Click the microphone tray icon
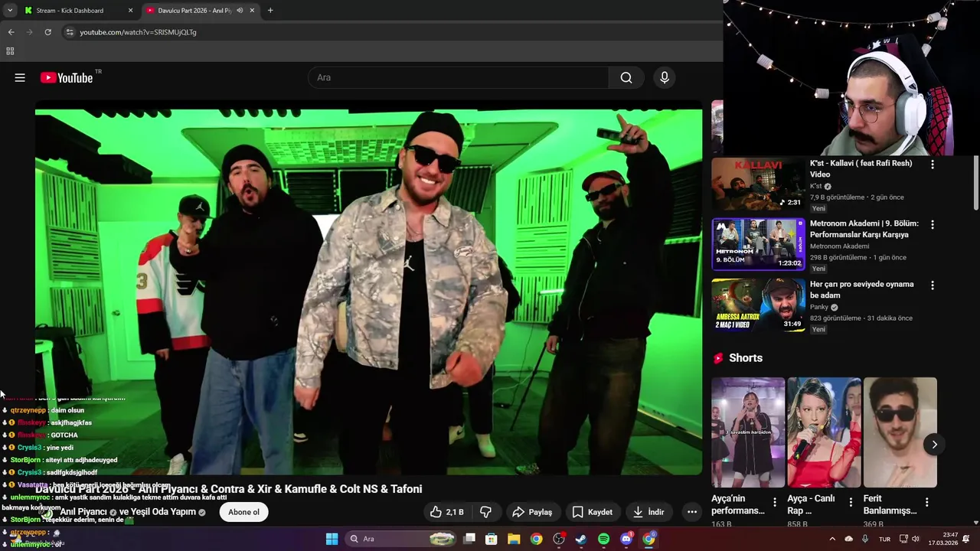Viewport: 980px width, 551px height. tap(865, 539)
